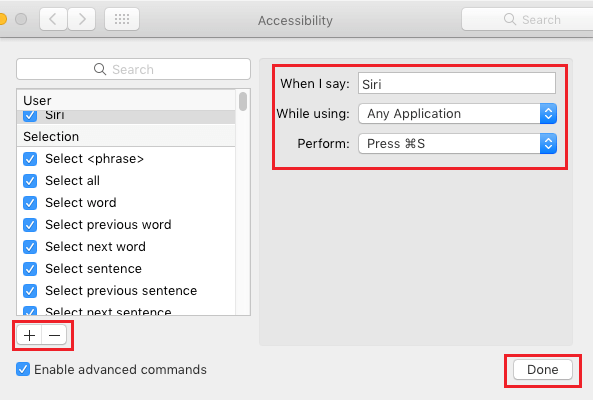Toggle 'Enable advanced commands' checkbox
This screenshot has height=400, width=593.
[23, 369]
